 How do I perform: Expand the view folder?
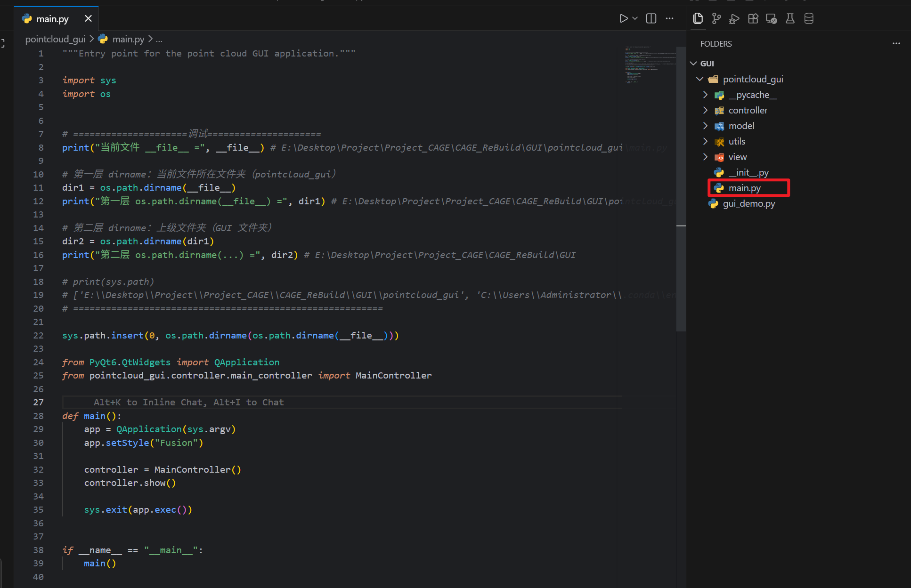[705, 157]
